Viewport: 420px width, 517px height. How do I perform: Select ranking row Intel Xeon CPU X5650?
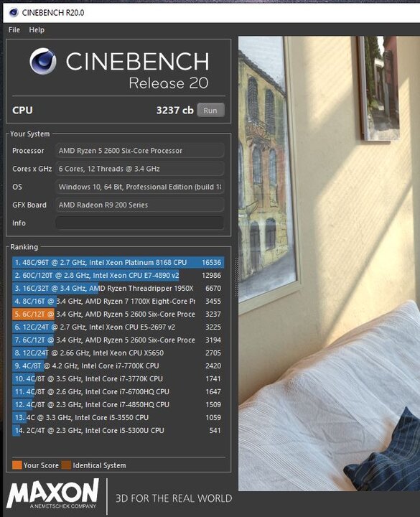click(118, 353)
